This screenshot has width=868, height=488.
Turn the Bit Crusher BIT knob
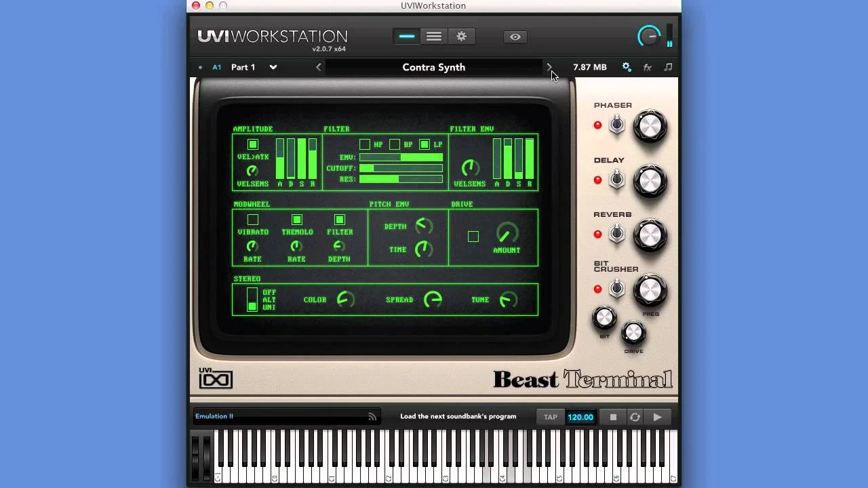point(604,317)
